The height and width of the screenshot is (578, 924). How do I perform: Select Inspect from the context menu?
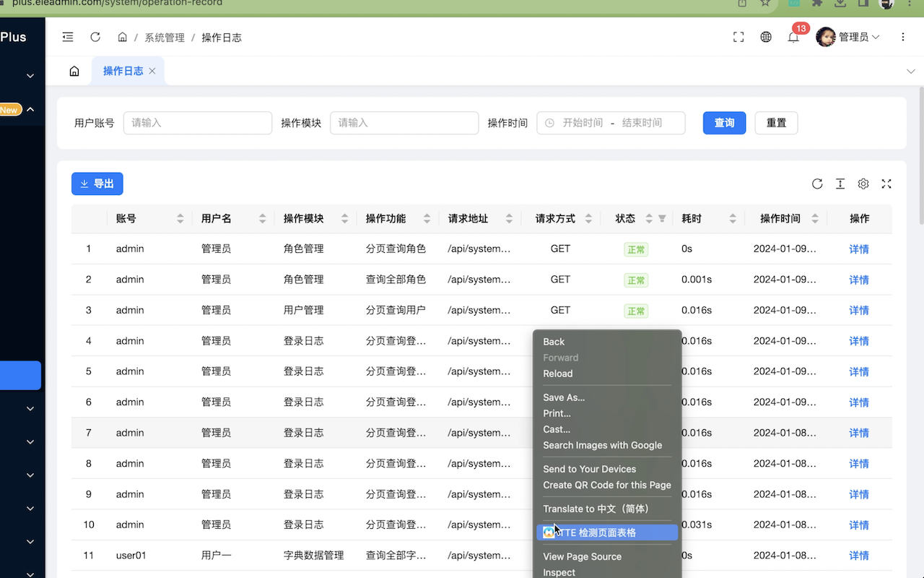(559, 571)
